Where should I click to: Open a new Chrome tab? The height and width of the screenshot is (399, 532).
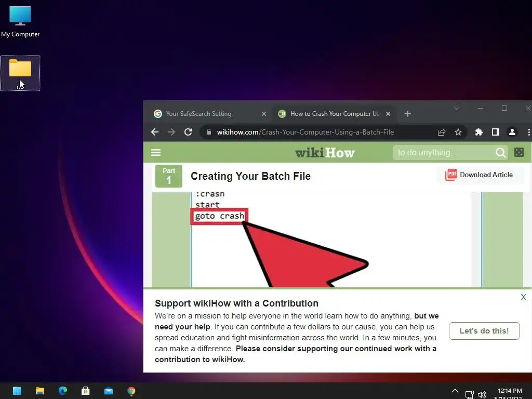pos(408,114)
